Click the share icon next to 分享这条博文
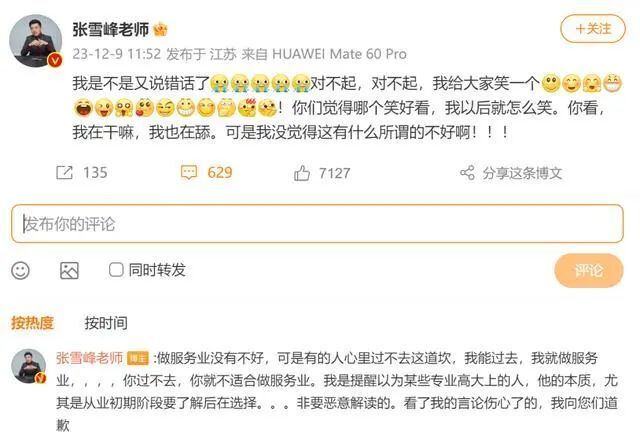This screenshot has height=436, width=640. (467, 173)
